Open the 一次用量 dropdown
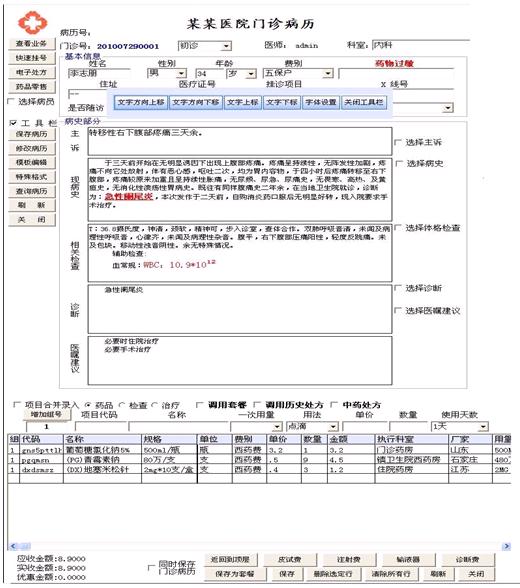The image size is (520, 588). (277, 426)
